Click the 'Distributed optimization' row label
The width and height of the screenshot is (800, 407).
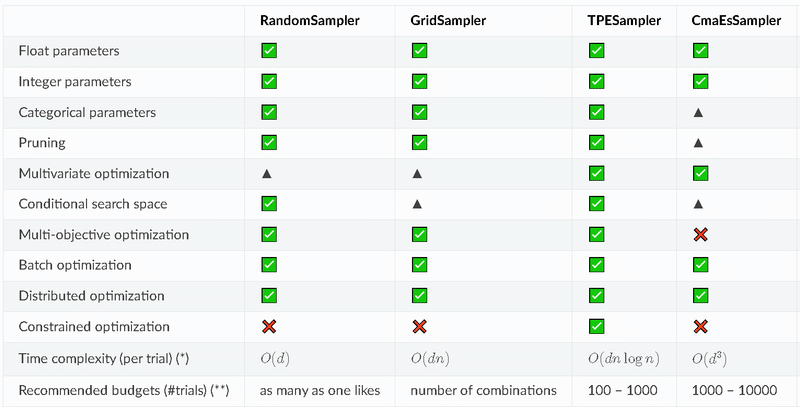tap(92, 296)
